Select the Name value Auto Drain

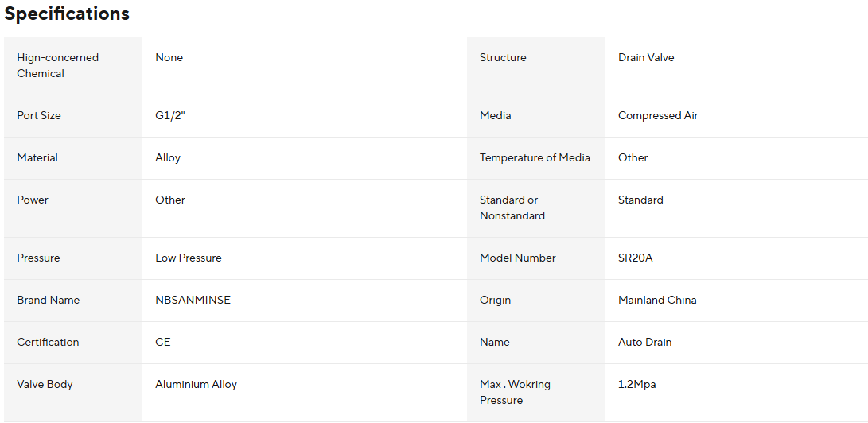click(x=644, y=342)
